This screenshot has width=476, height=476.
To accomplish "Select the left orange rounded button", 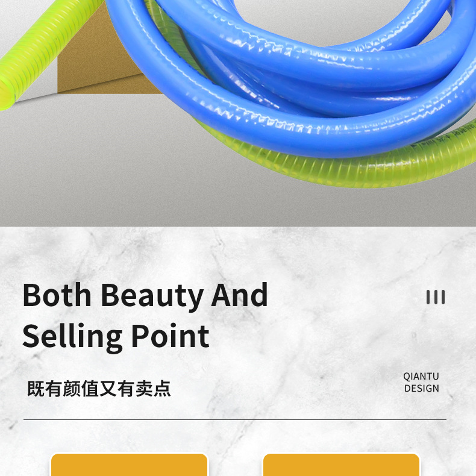I will (x=130, y=465).
